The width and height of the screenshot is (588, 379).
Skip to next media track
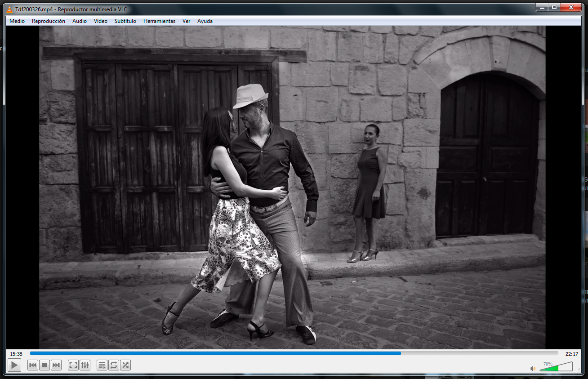(x=56, y=365)
